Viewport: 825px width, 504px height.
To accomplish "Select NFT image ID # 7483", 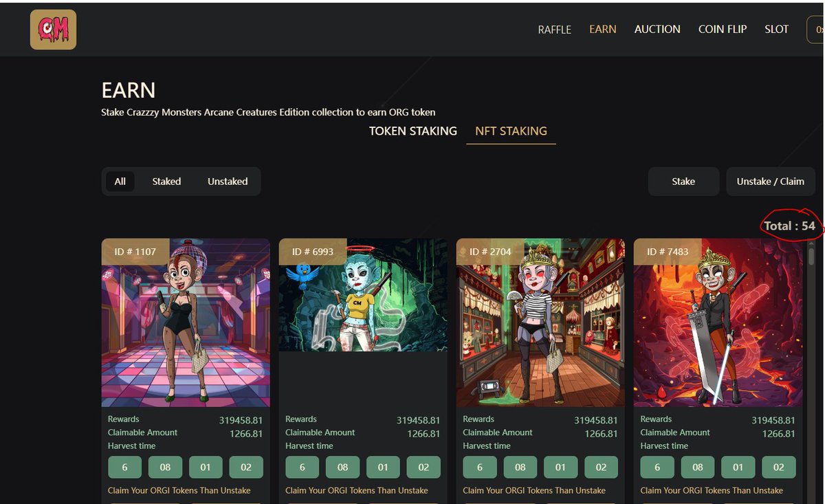I will click(718, 323).
